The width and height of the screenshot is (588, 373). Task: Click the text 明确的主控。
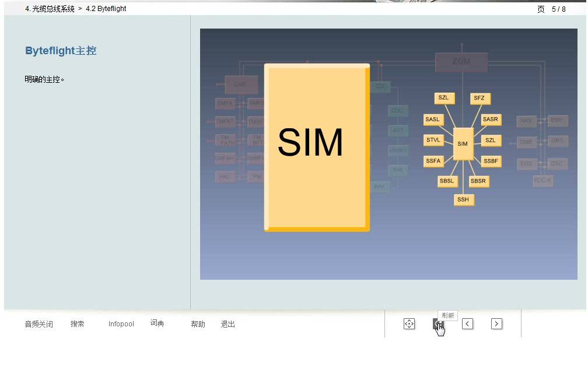(44, 79)
